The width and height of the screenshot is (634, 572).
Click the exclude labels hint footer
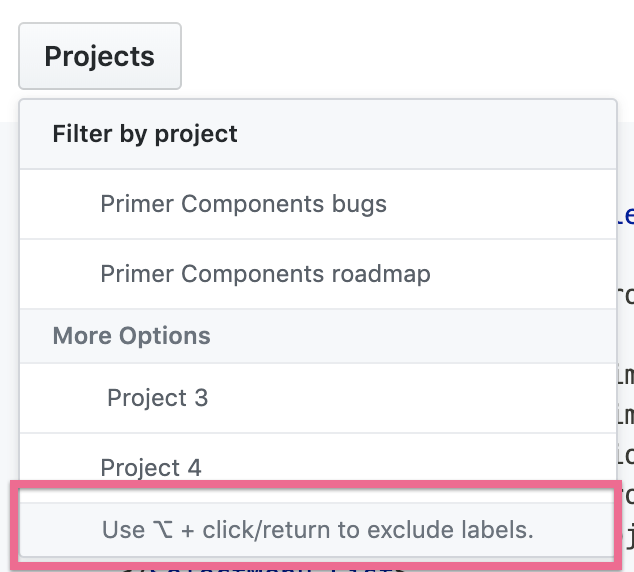[x=317, y=530]
